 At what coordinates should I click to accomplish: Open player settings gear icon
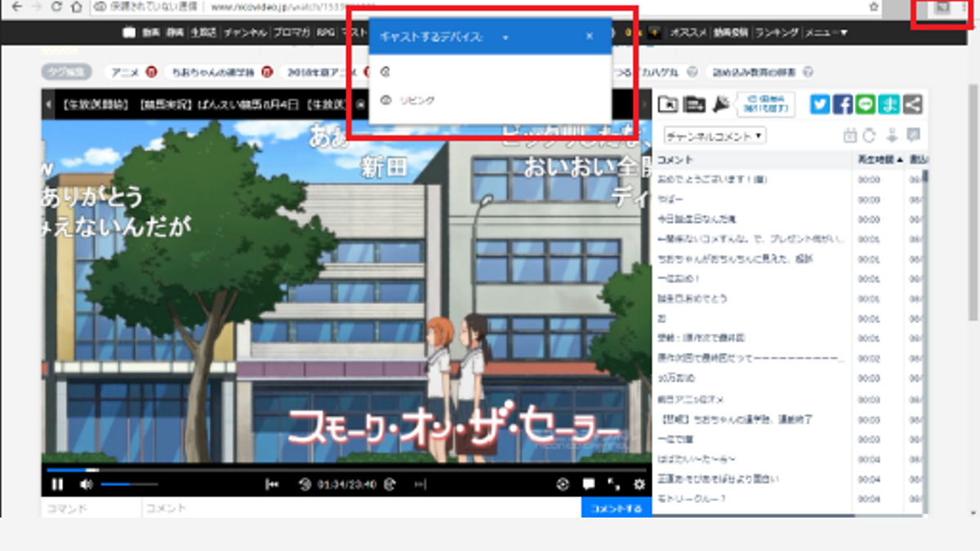click(639, 484)
